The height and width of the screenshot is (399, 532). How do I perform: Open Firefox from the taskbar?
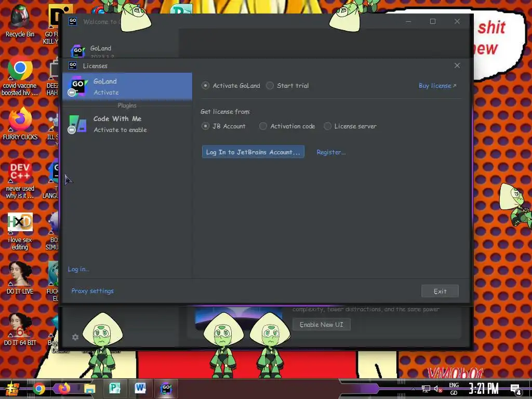[x=64, y=389]
